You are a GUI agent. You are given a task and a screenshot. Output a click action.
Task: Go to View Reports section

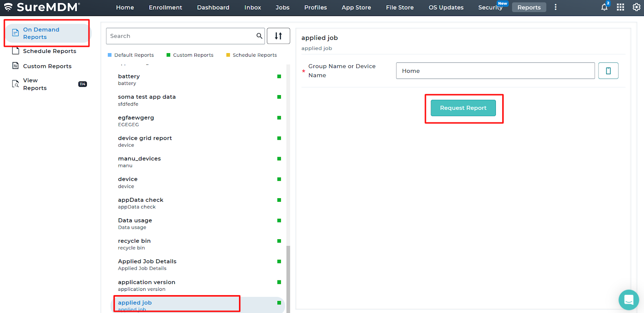35,84
